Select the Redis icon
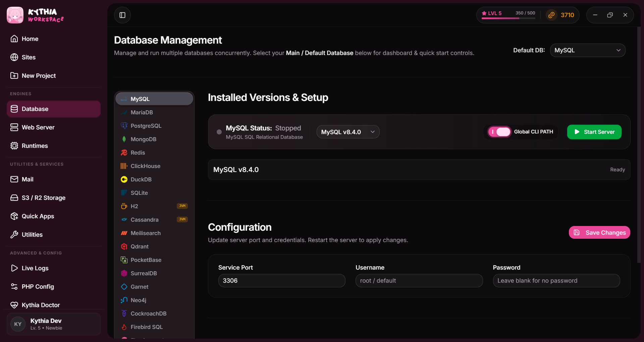The width and height of the screenshot is (644, 342). (x=124, y=153)
